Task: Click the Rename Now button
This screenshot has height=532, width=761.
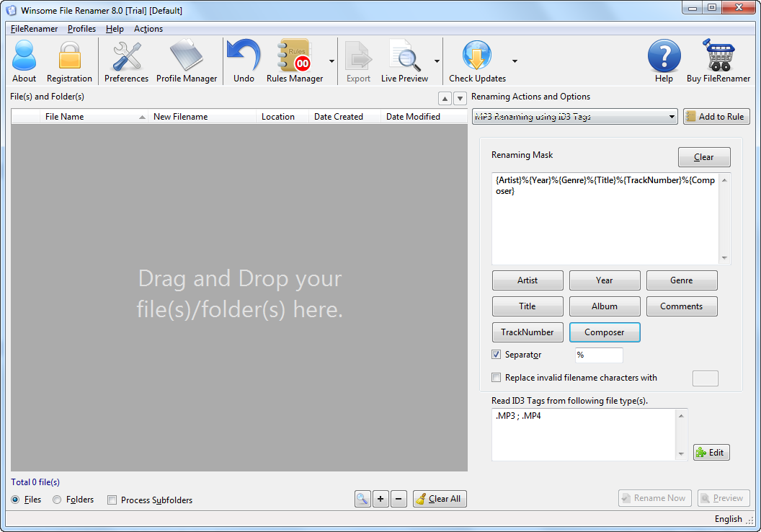Action: point(655,498)
